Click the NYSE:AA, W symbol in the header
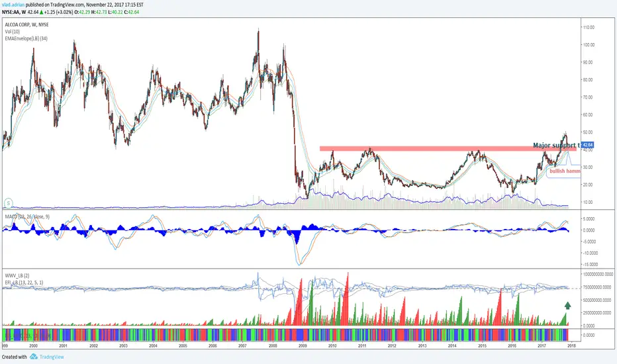 [x=14, y=12]
